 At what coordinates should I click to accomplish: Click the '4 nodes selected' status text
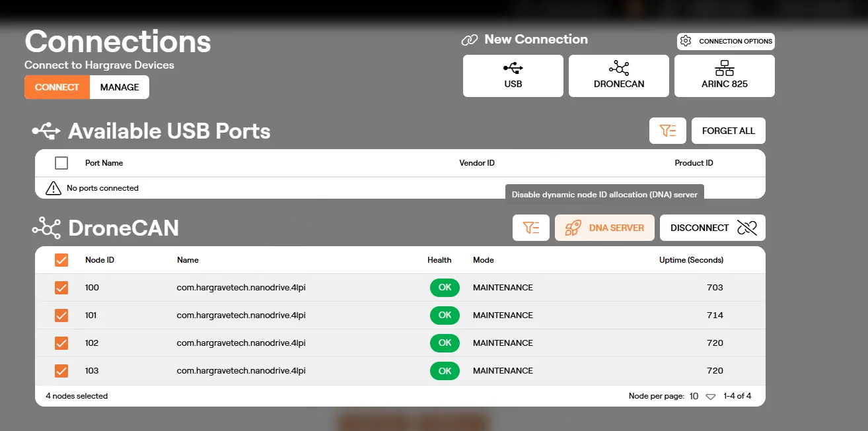77,396
